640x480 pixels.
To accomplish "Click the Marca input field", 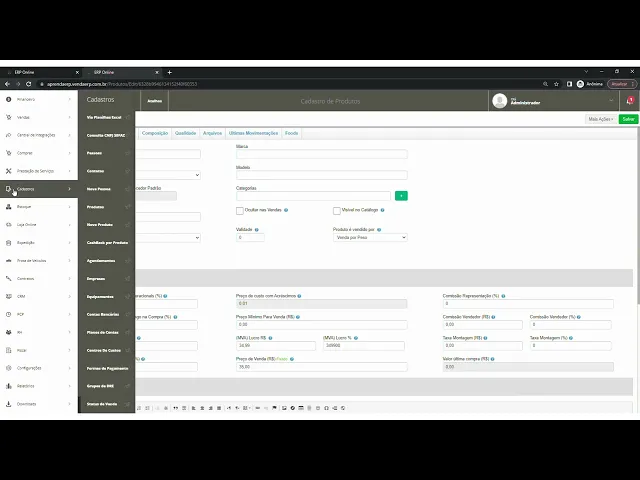I will click(322, 154).
